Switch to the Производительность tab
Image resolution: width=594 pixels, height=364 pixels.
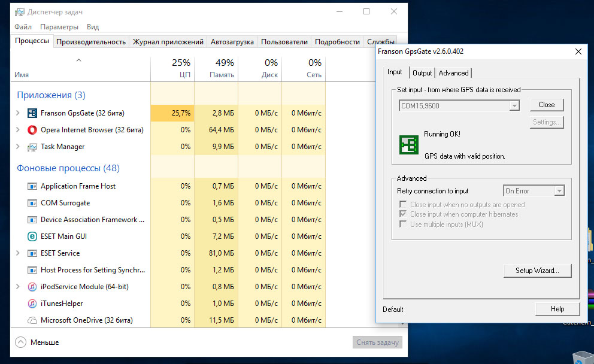point(91,42)
